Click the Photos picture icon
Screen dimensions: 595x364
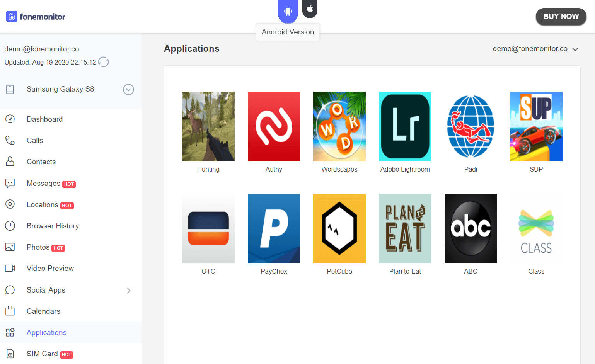pos(10,247)
